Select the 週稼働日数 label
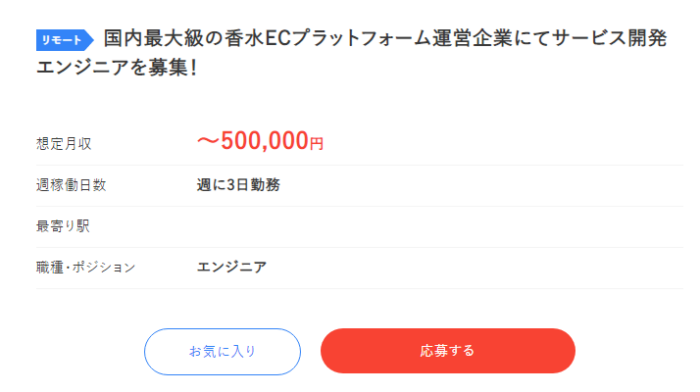This screenshot has height=392, width=700. tap(71, 185)
